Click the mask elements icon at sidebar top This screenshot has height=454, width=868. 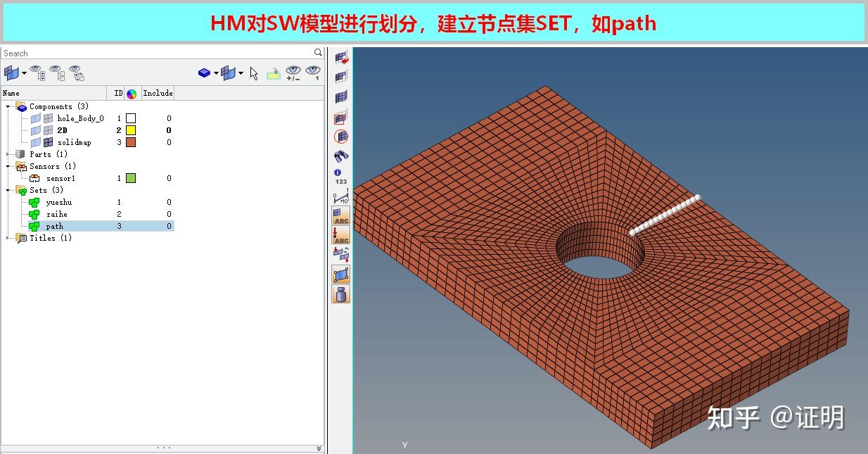(340, 58)
